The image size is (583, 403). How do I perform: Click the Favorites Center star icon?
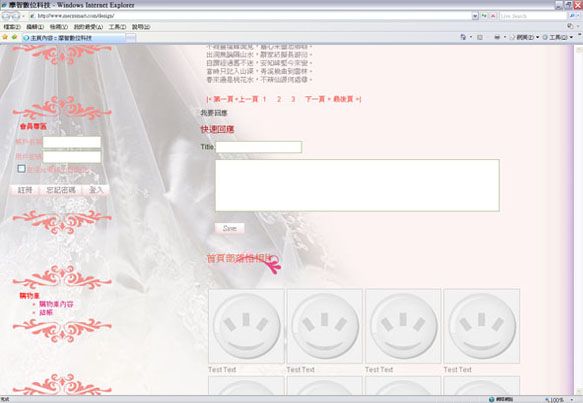[5, 38]
